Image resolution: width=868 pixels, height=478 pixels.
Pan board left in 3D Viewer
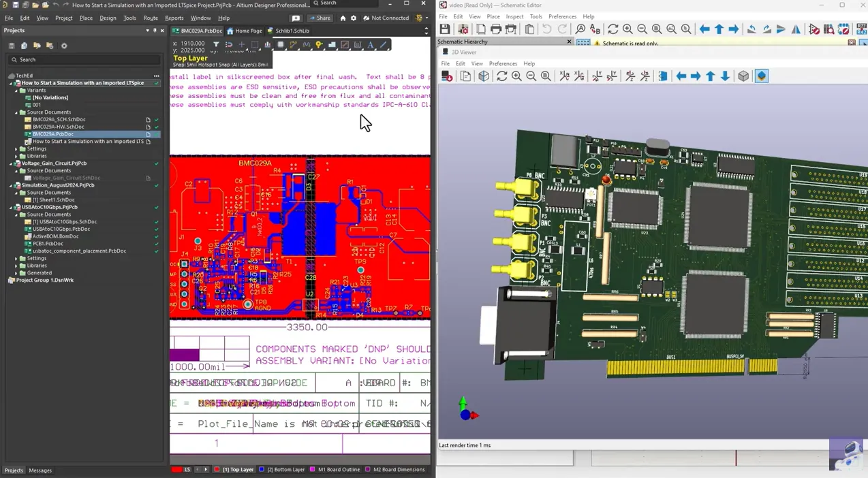(x=681, y=76)
